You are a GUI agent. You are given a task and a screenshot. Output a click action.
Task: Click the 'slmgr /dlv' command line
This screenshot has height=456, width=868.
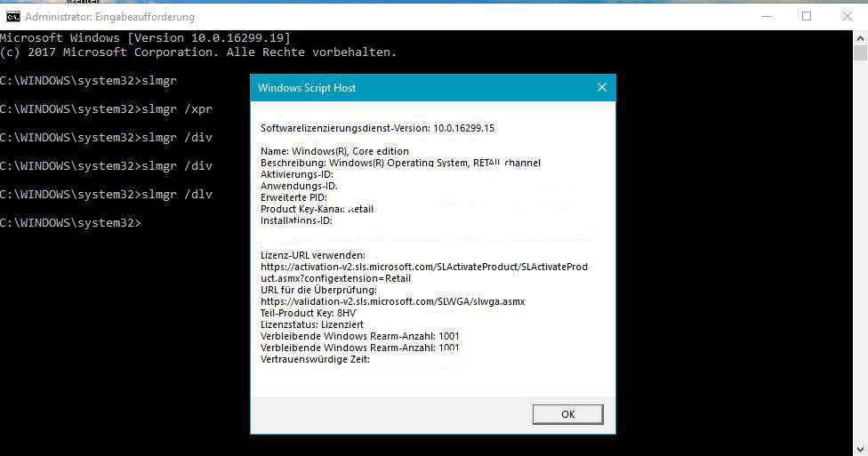click(x=107, y=195)
